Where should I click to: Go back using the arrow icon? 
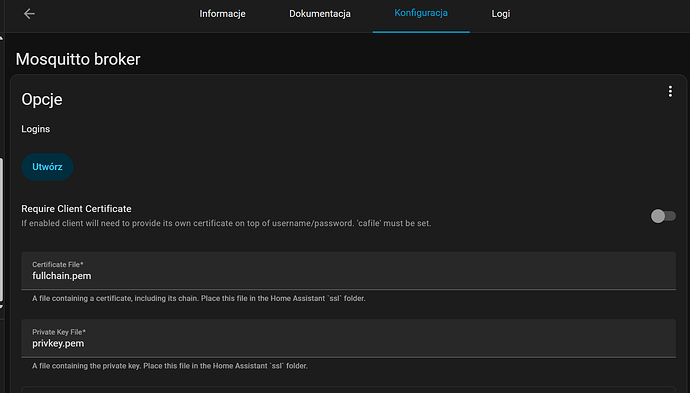point(29,14)
